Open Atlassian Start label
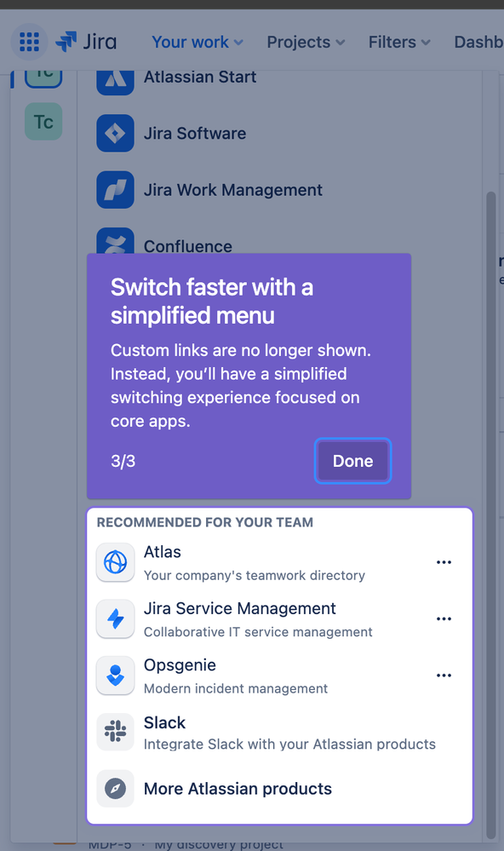This screenshot has width=504, height=851. (x=200, y=77)
